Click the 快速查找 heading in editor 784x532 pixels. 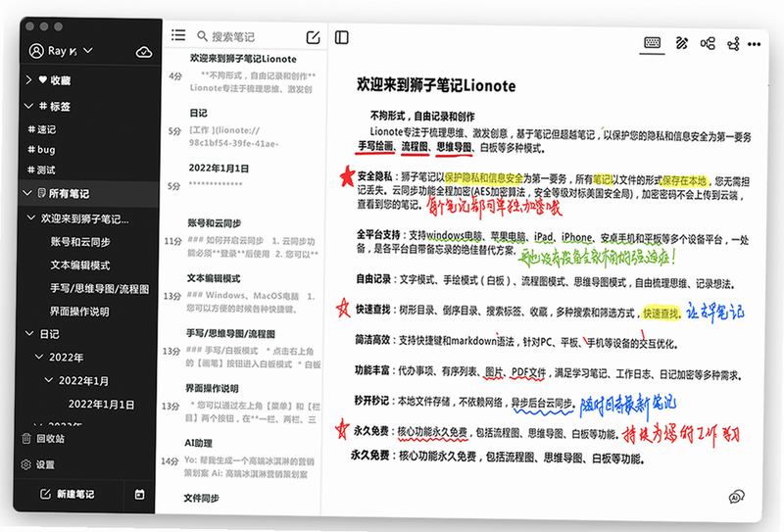373,310
